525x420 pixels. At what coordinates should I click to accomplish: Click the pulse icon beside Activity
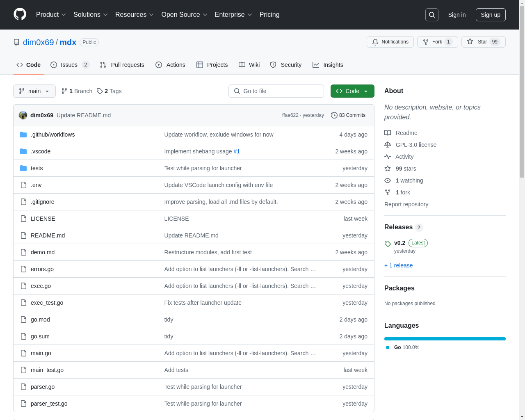point(388,157)
